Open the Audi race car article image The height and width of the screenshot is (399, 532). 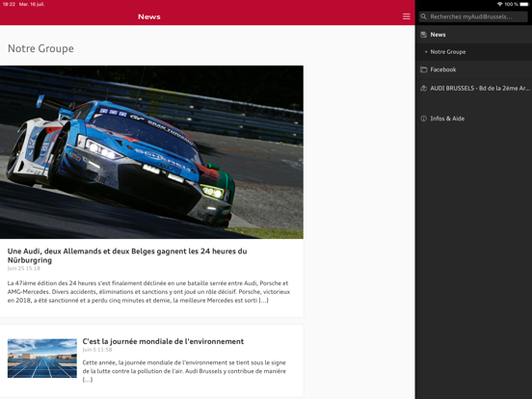point(151,152)
